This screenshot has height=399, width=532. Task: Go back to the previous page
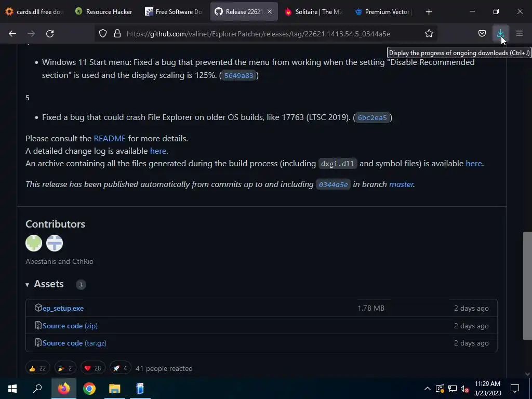pos(12,34)
